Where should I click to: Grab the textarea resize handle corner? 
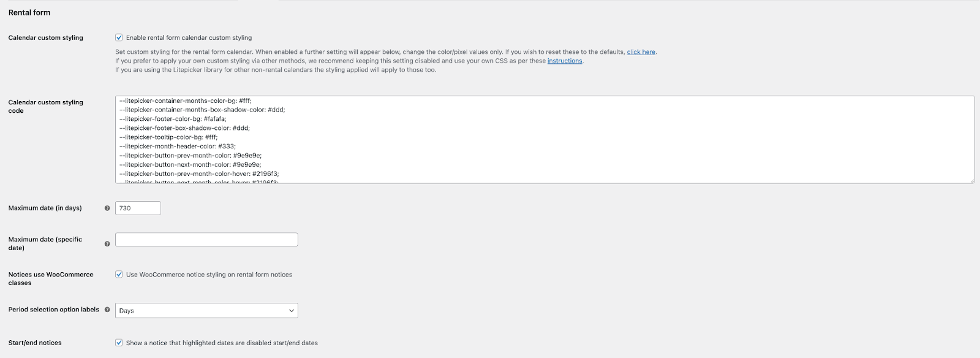[971, 180]
